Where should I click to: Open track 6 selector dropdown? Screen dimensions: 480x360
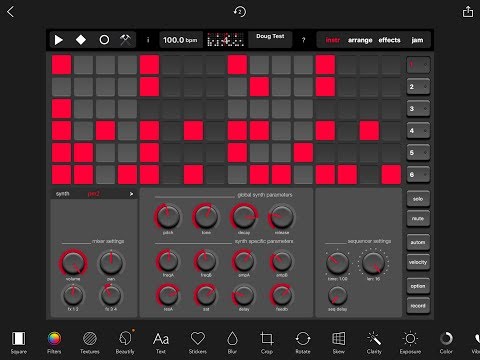click(418, 175)
